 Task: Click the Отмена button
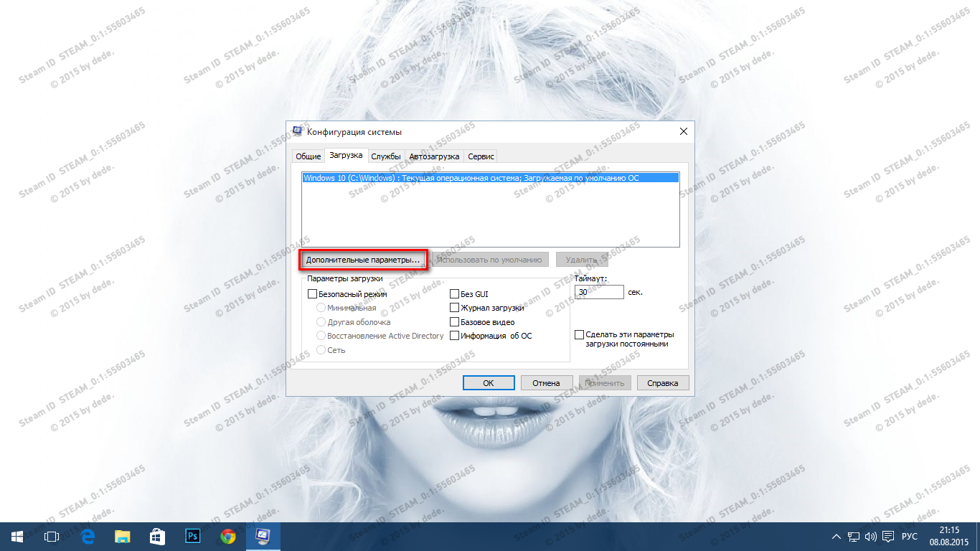[x=546, y=383]
